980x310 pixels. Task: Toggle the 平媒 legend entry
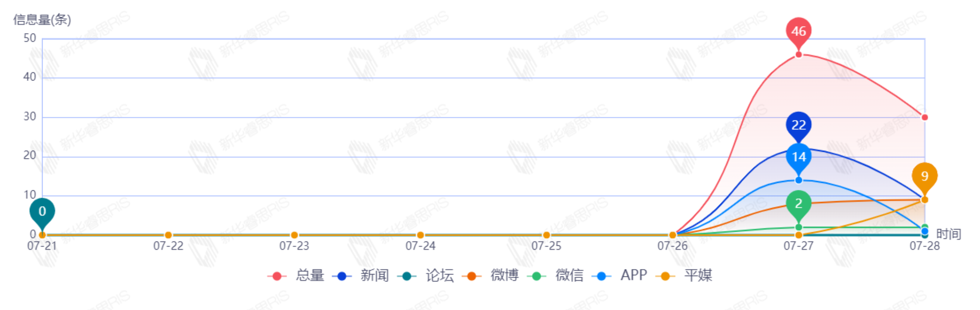point(685,276)
